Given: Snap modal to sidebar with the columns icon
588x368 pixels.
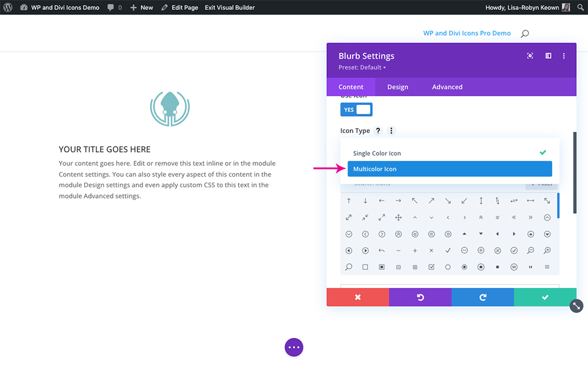Looking at the screenshot, I should 548,56.
